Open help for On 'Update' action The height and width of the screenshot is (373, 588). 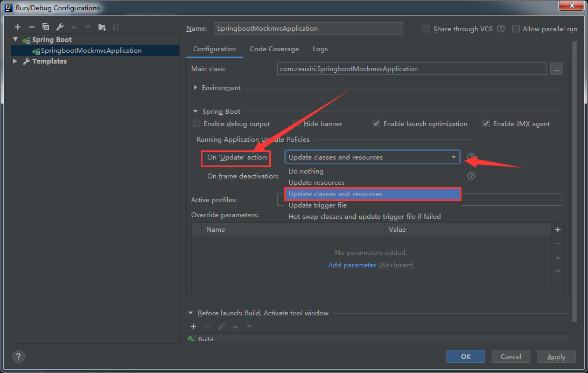click(x=471, y=157)
